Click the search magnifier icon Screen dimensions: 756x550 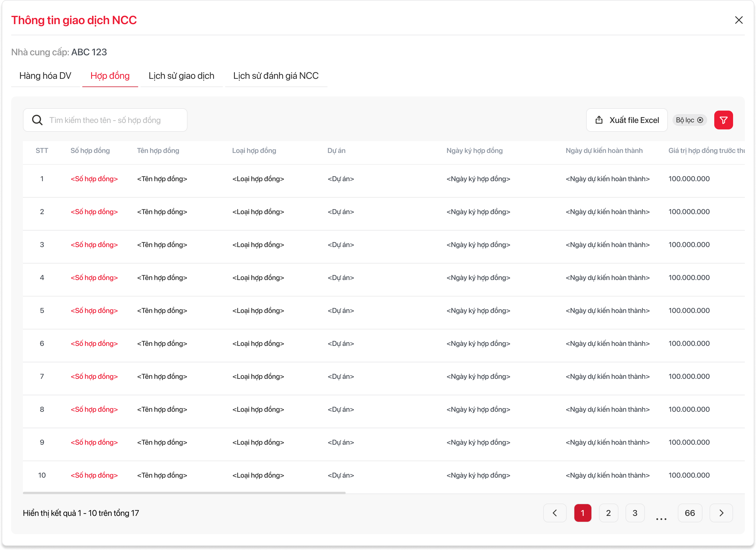pos(37,120)
